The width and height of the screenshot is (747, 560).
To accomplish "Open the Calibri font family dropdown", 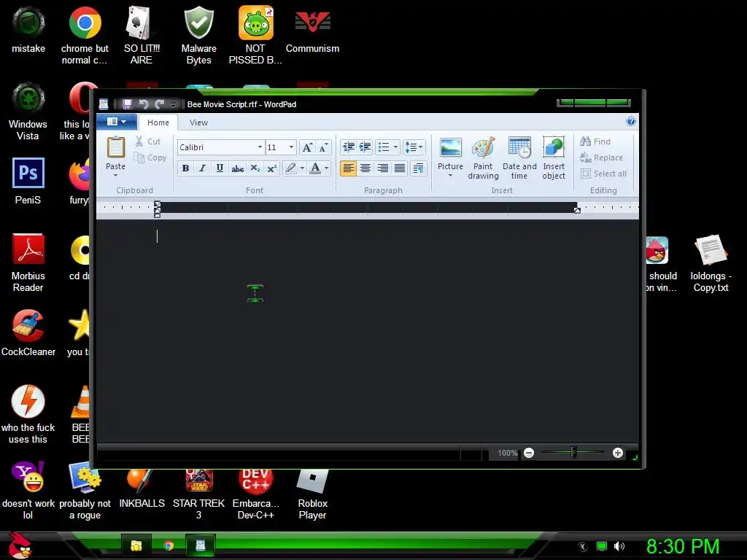I will pyautogui.click(x=260, y=147).
